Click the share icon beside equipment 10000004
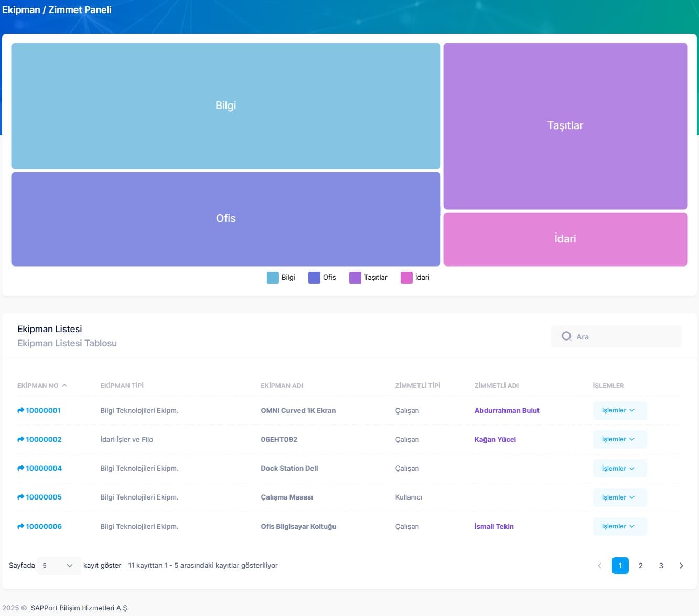This screenshot has height=616, width=699. pos(21,468)
